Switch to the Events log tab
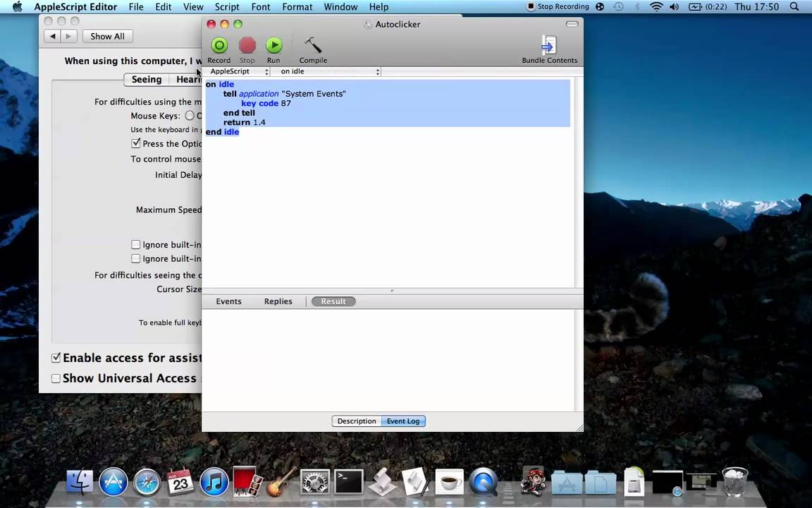The height and width of the screenshot is (508, 812). pos(228,301)
